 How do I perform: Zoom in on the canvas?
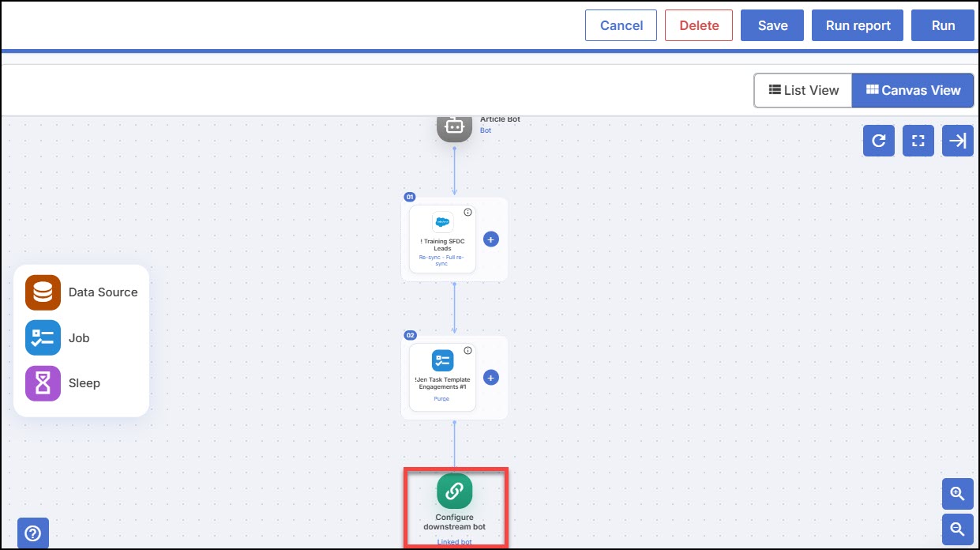click(958, 493)
